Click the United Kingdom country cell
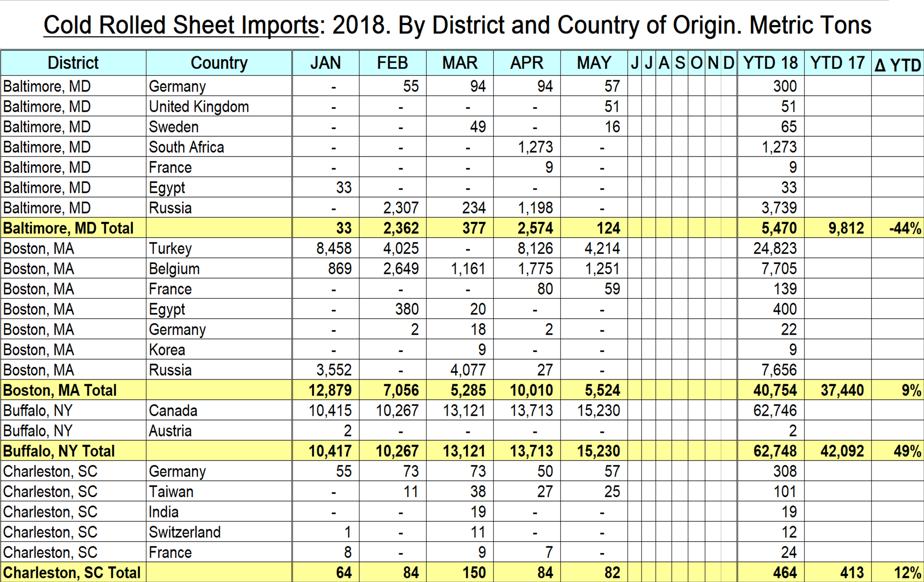The height and width of the screenshot is (582, 924). point(199,107)
